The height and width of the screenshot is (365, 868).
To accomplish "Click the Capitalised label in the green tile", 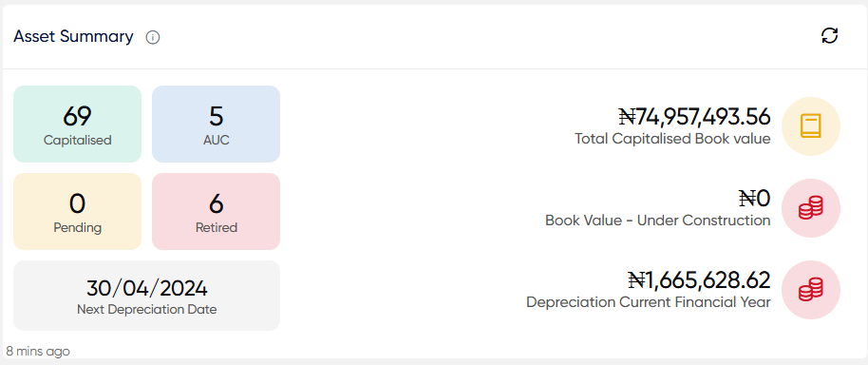I will click(x=78, y=140).
